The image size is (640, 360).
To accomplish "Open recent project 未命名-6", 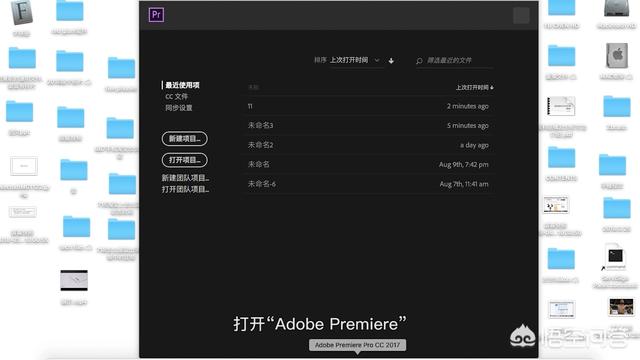I will (x=368, y=184).
